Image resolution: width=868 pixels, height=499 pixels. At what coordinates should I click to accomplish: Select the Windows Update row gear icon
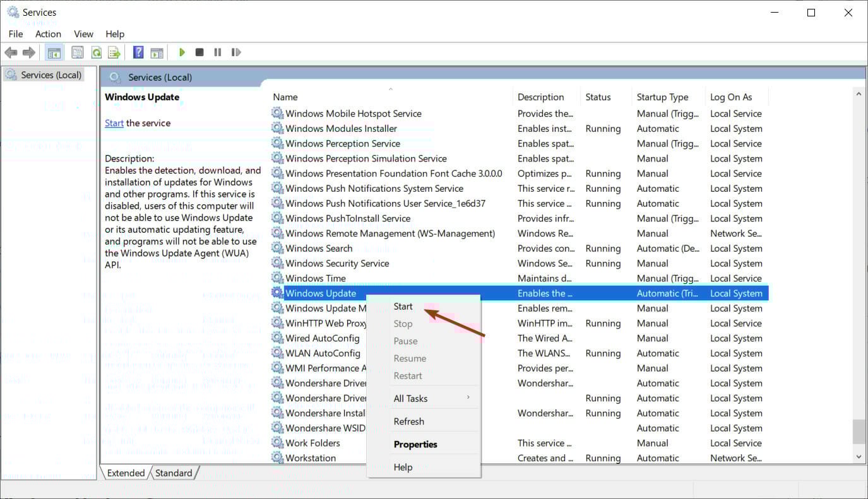pos(277,293)
